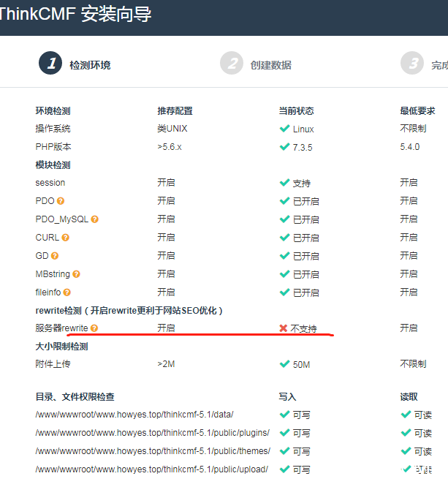This screenshot has width=448, height=487.
Task: Click the step 3 circle in wizard
Action: pyautogui.click(x=413, y=64)
